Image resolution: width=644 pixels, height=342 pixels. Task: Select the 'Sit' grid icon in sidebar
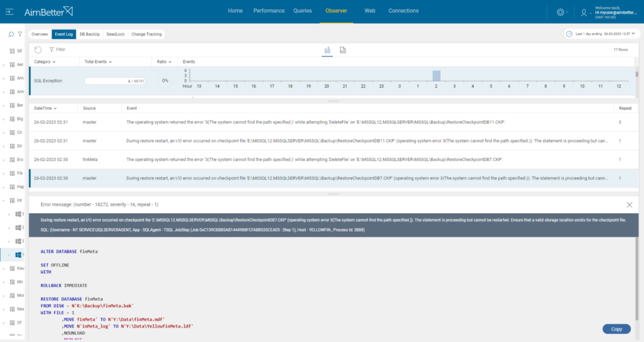[12, 51]
